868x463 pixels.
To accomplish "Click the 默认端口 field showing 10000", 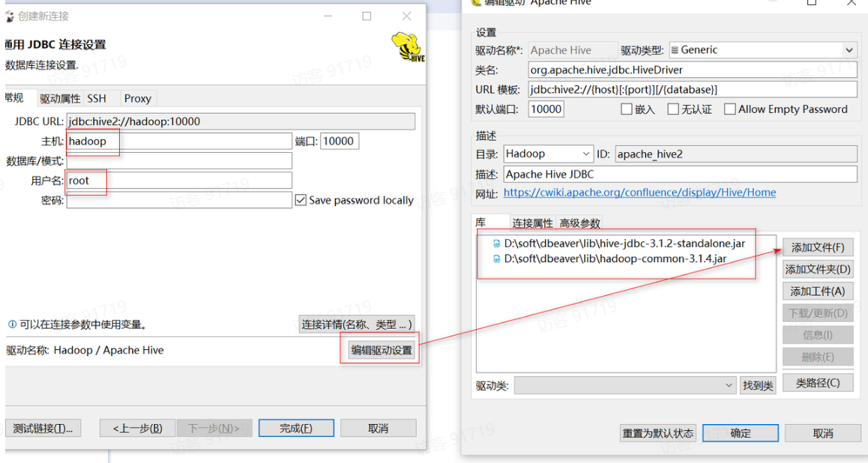I will click(546, 109).
